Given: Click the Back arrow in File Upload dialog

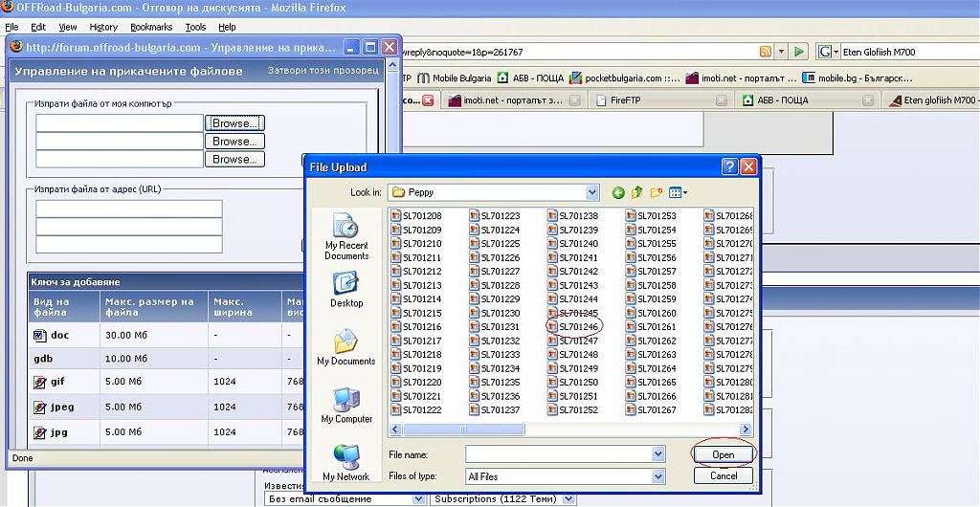Looking at the screenshot, I should [x=618, y=192].
